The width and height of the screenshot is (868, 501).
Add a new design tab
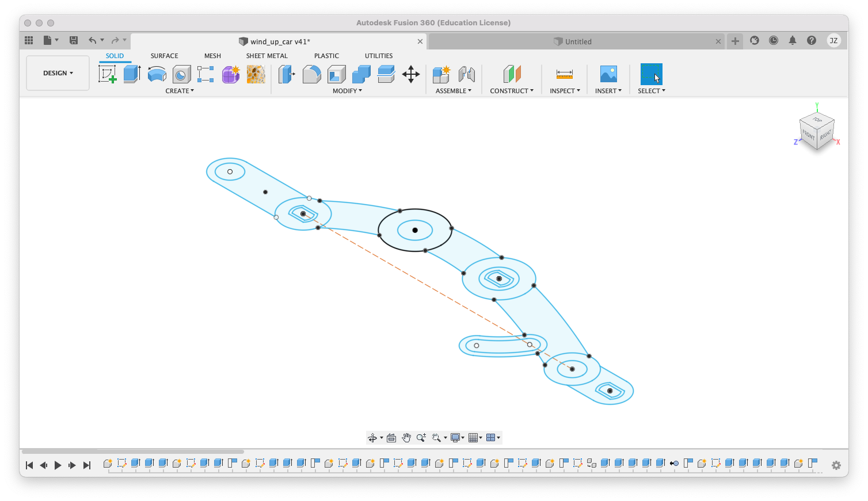click(x=735, y=41)
